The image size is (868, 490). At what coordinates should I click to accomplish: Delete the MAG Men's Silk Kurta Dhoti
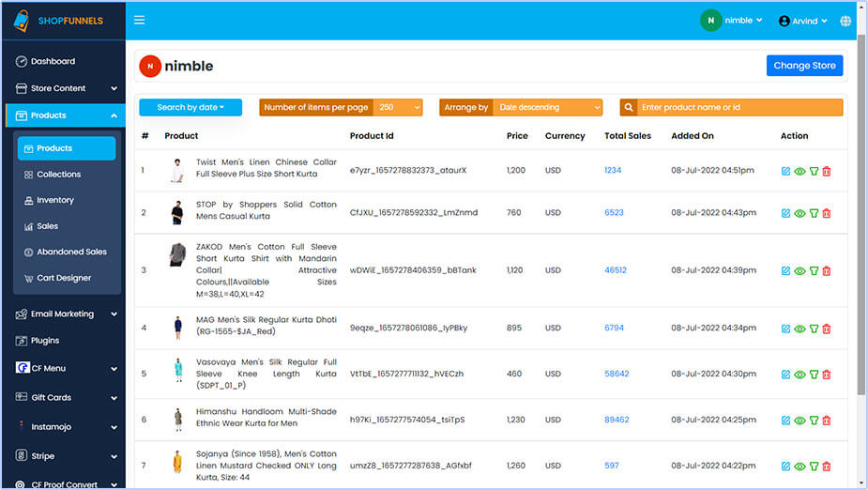[827, 329]
